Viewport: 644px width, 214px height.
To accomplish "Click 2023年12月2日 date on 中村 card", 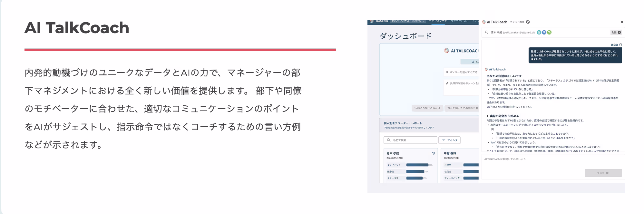I will pyautogui.click(x=451, y=158).
